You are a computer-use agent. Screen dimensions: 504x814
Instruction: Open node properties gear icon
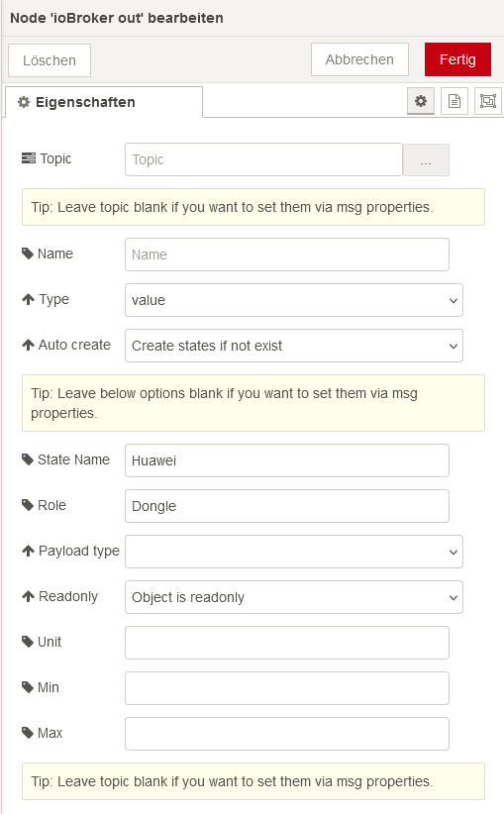421,101
